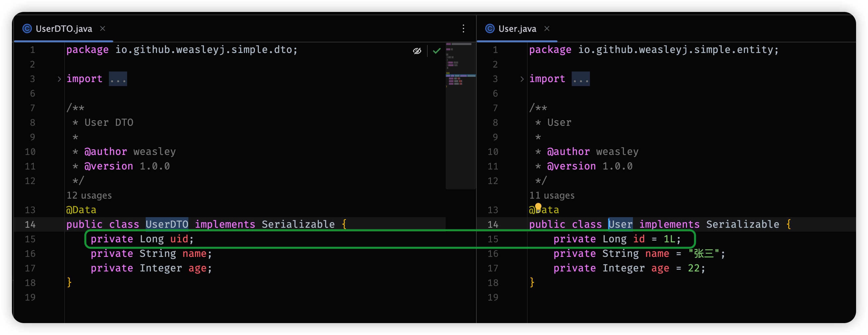Click the class icon on UserDTO.java tab
The image size is (868, 335).
[x=27, y=29]
